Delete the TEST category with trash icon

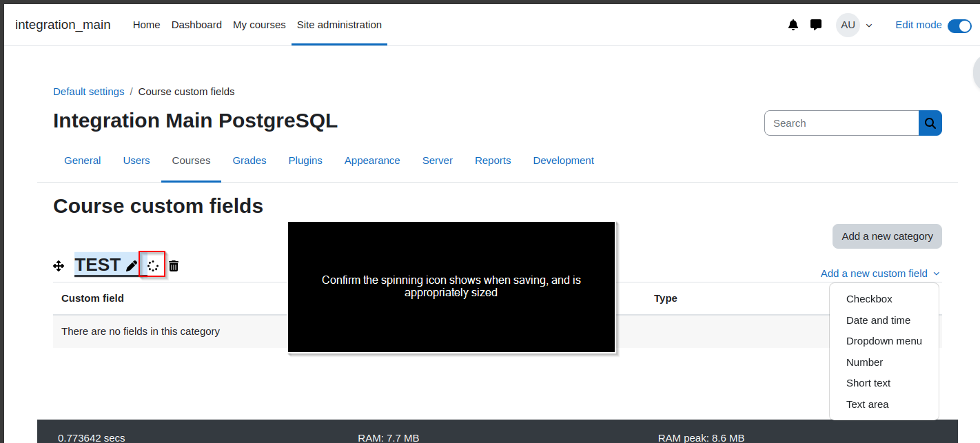pyautogui.click(x=174, y=266)
